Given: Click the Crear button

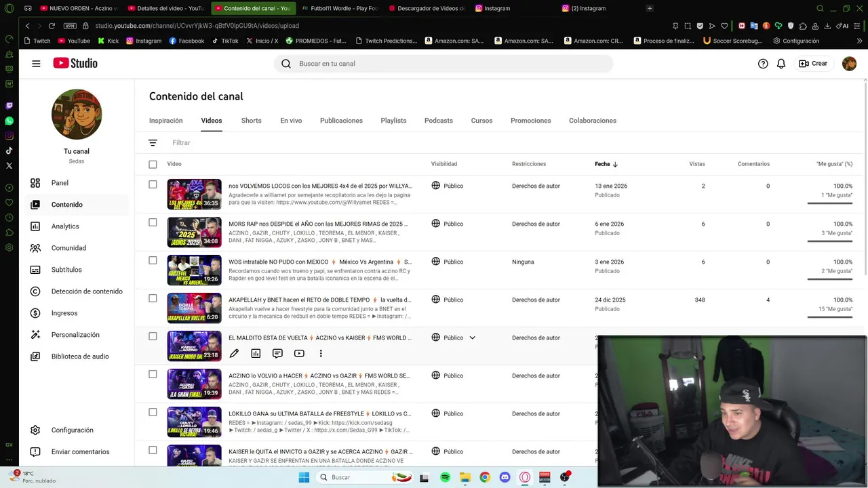Looking at the screenshot, I should (x=813, y=64).
